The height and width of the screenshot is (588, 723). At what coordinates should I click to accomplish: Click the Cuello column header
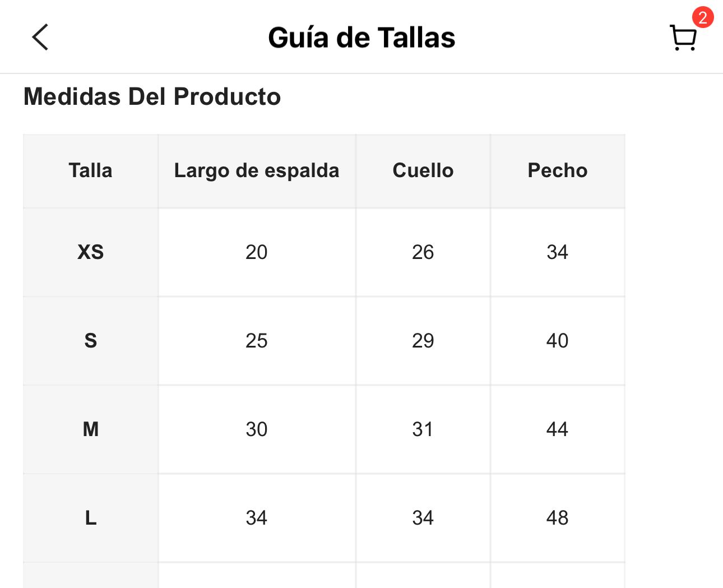click(x=423, y=170)
